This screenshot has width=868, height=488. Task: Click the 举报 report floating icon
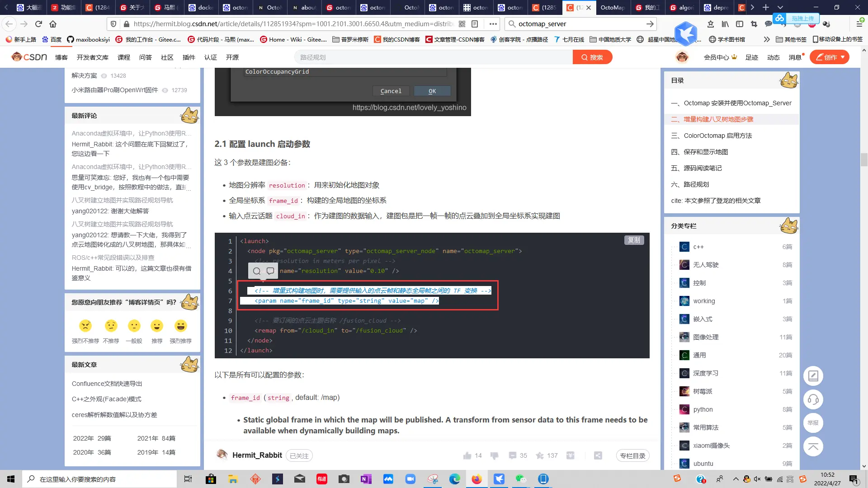(813, 423)
